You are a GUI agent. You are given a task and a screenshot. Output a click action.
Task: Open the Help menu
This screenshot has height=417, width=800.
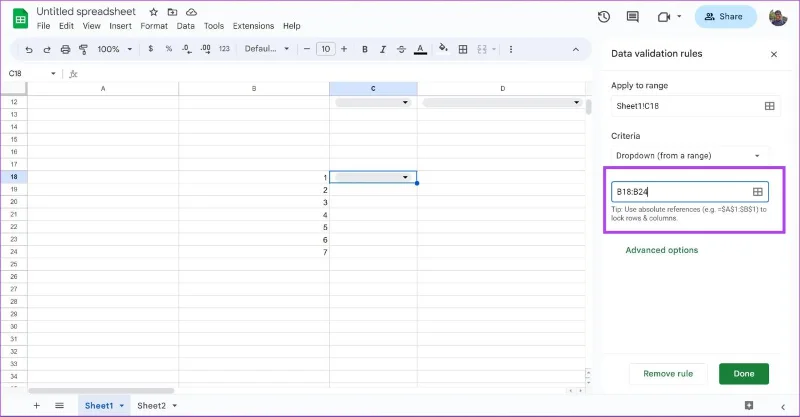(x=292, y=26)
